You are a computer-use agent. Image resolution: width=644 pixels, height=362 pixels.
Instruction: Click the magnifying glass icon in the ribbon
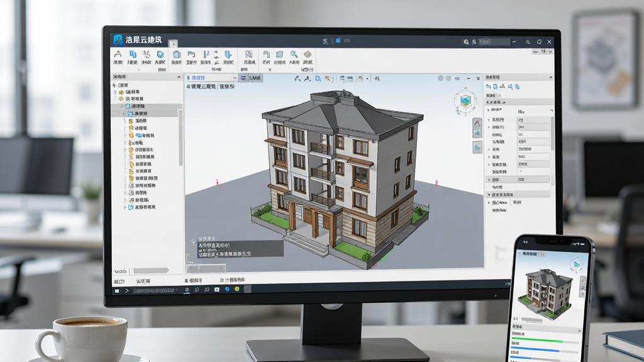point(294,54)
